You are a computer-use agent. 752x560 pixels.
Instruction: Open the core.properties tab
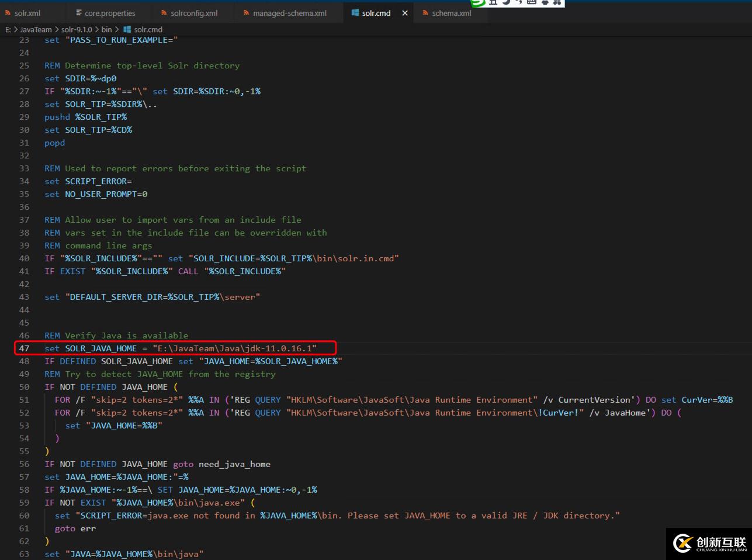click(109, 13)
